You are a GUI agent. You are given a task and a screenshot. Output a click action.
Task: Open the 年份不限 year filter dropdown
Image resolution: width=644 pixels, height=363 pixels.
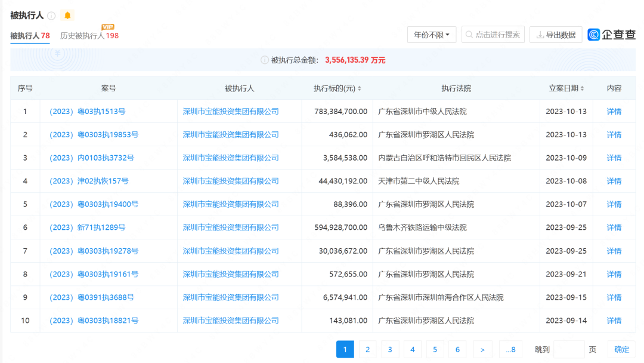pos(431,34)
